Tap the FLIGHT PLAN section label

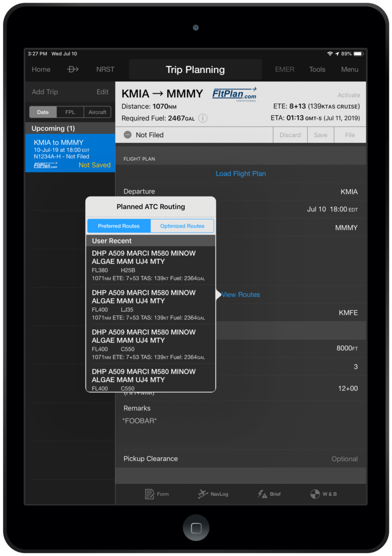click(x=139, y=159)
